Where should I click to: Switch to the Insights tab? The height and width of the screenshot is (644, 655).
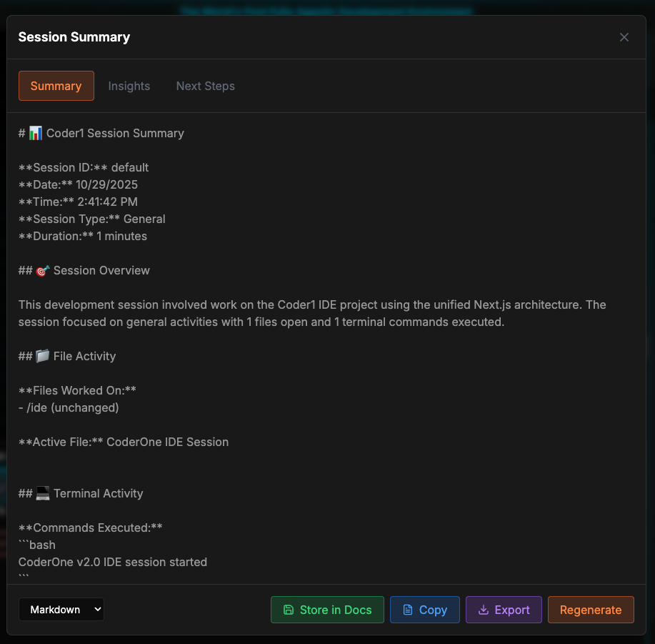point(129,86)
